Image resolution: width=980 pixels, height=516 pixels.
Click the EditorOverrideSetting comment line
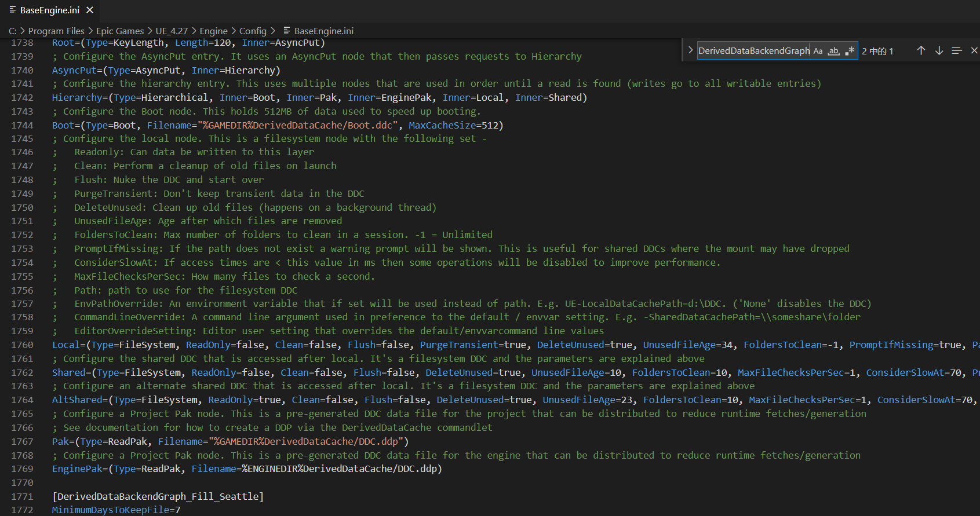pos(328,331)
